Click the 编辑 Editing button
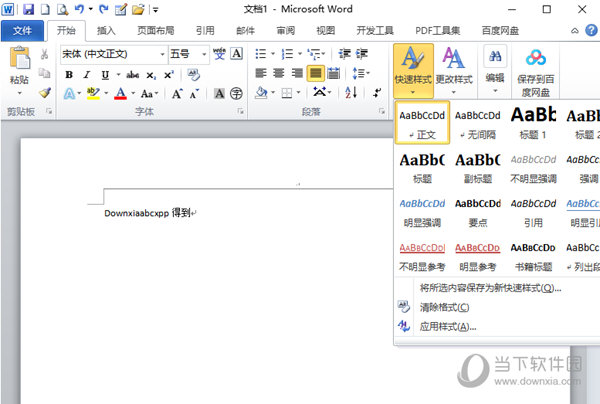Viewport: 600px width, 404px height. [495, 70]
